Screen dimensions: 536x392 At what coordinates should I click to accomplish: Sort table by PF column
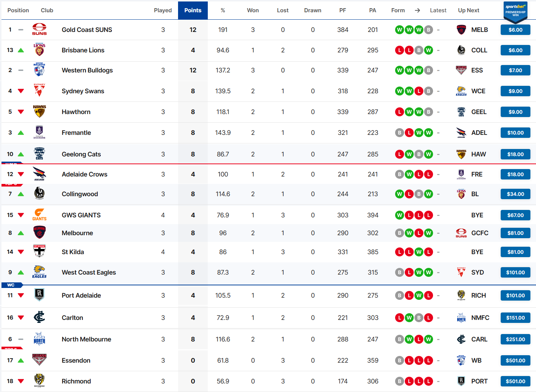tap(343, 10)
